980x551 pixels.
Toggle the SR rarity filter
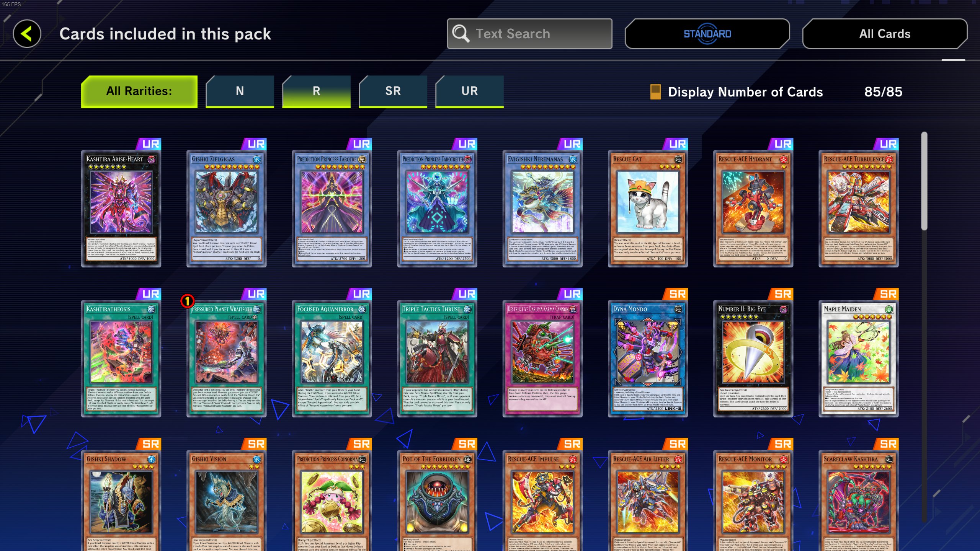click(x=393, y=91)
